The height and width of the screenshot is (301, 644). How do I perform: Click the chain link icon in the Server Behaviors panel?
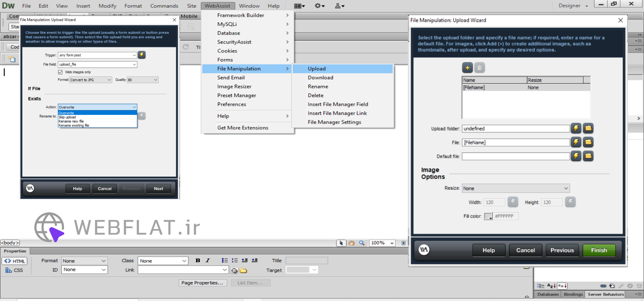[603, 286]
